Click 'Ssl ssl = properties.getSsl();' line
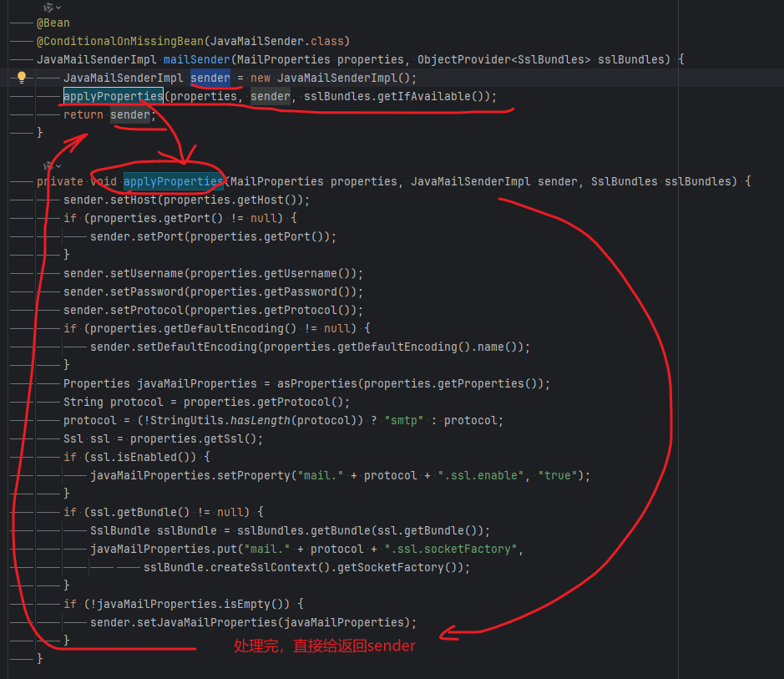 click(x=163, y=438)
